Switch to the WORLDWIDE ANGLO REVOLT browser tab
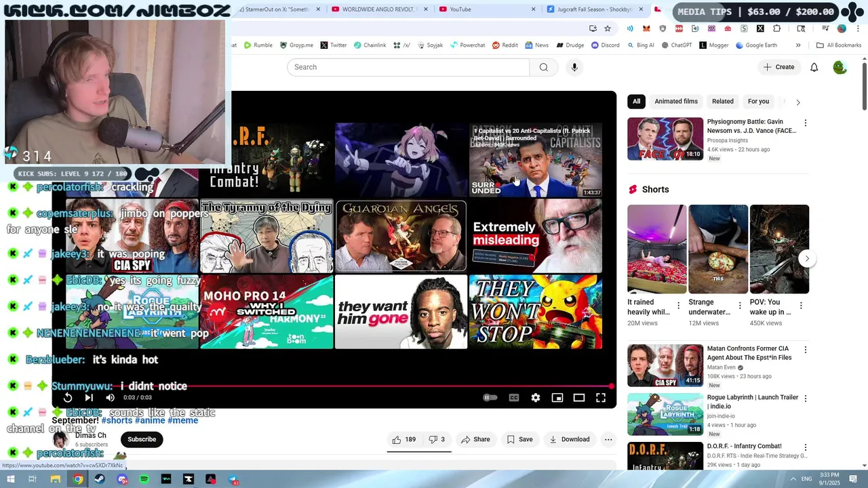868x488 pixels. [x=379, y=9]
